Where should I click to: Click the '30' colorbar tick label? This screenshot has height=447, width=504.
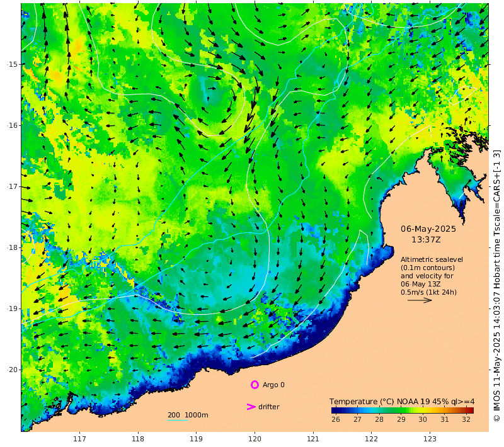pos(423,419)
